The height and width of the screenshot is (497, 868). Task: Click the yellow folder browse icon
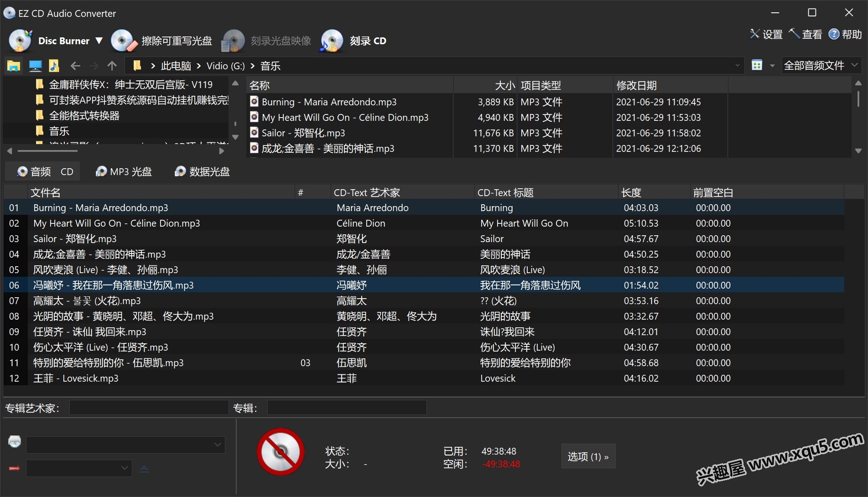(14, 66)
